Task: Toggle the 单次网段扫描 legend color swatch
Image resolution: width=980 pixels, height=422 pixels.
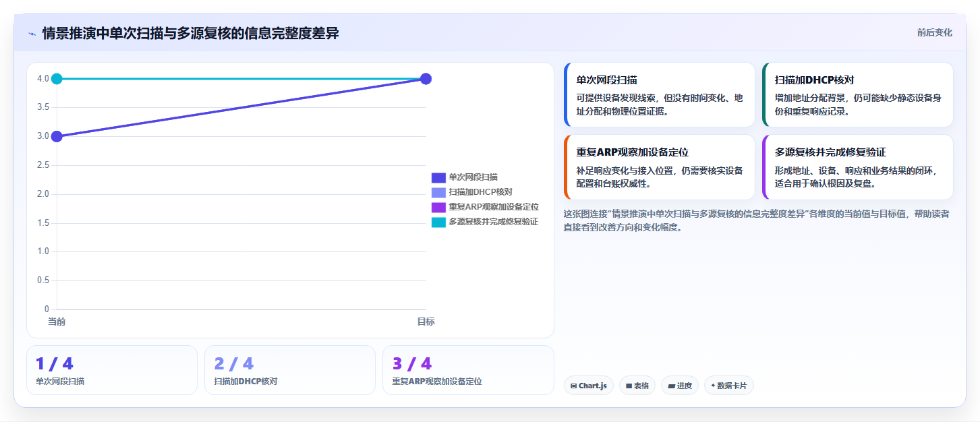Action: pyautogui.click(x=438, y=177)
